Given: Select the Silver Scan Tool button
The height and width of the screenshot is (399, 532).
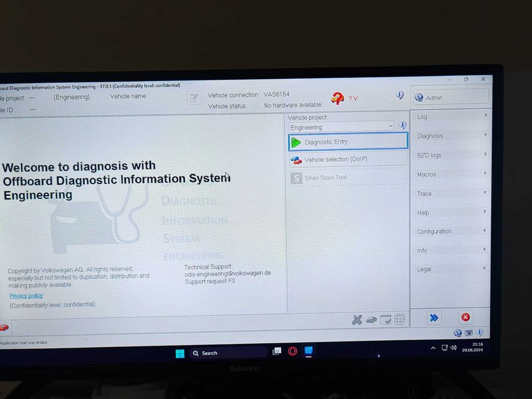Looking at the screenshot, I should (x=348, y=177).
